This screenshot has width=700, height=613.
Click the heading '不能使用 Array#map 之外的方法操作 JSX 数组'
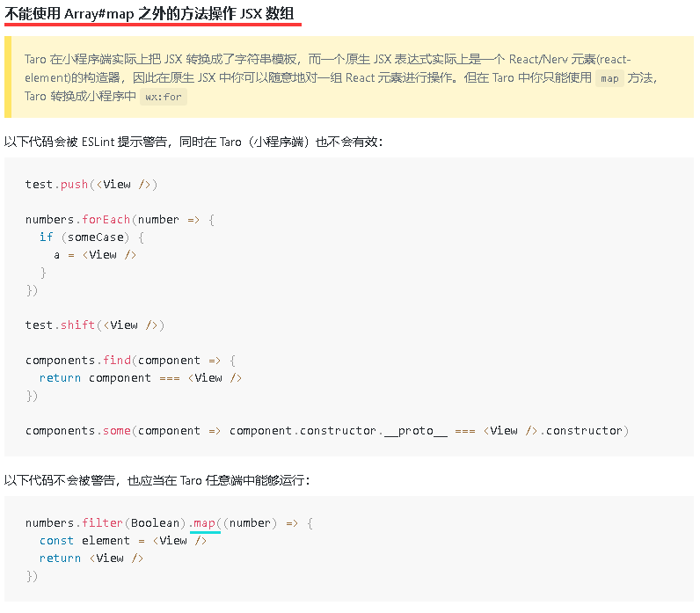coord(149,14)
